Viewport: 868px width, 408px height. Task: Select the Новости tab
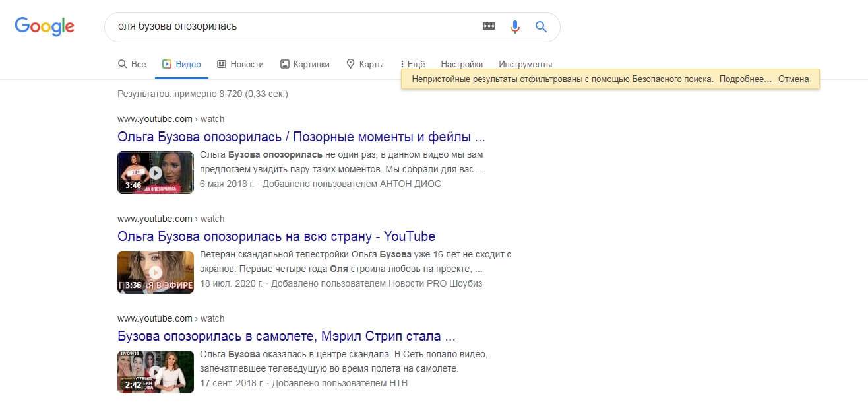tap(240, 64)
